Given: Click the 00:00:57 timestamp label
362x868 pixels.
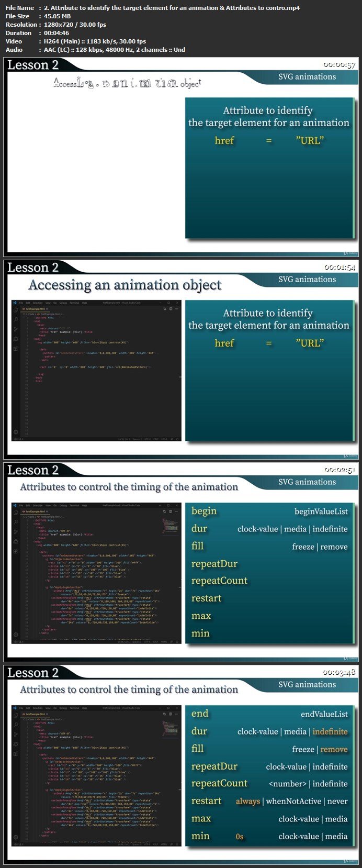Looking at the screenshot, I should point(340,65).
